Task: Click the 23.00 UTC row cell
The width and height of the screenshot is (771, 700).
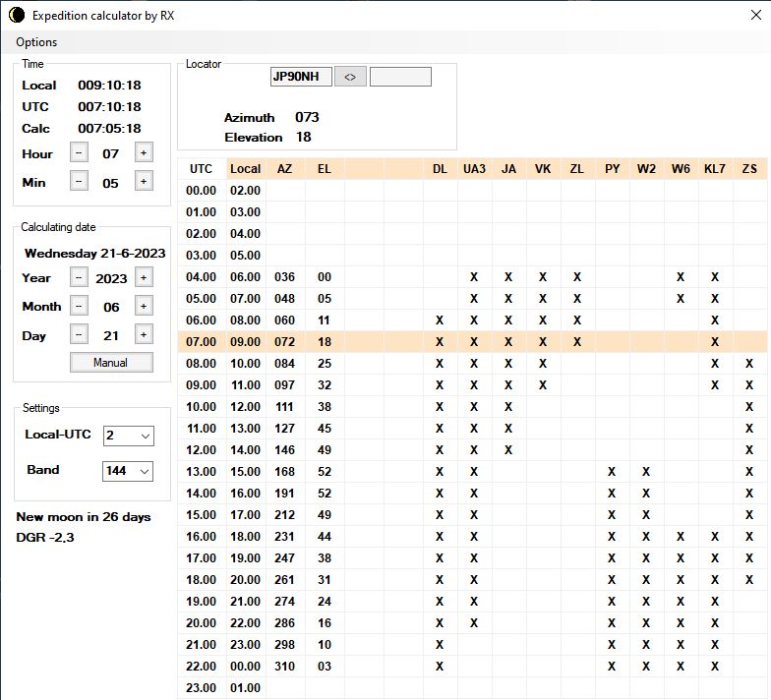Action: pos(201,688)
